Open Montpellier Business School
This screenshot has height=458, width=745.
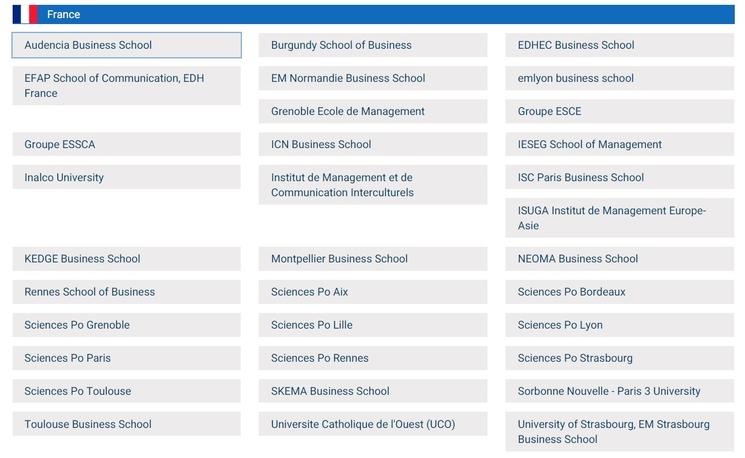(372, 258)
